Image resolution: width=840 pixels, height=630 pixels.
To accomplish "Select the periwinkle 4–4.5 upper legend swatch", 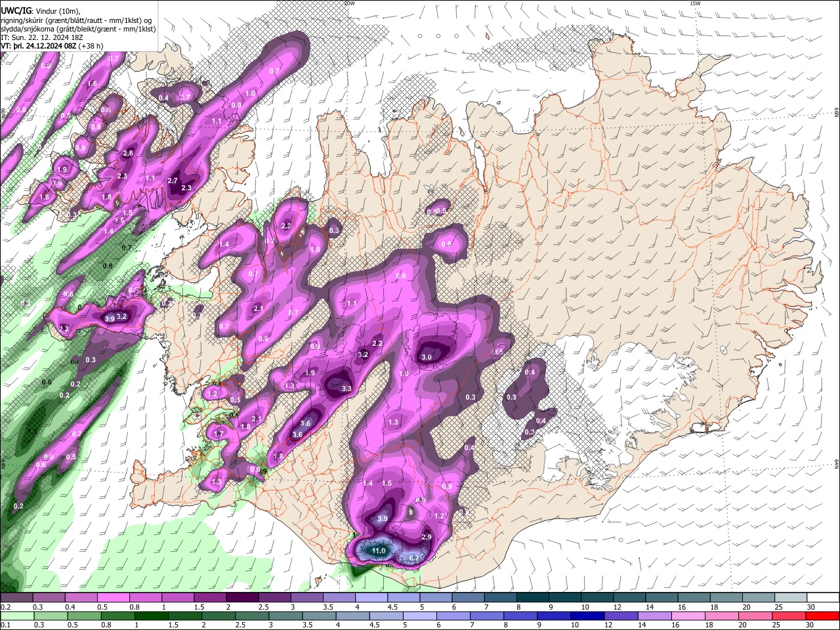I will (370, 598).
